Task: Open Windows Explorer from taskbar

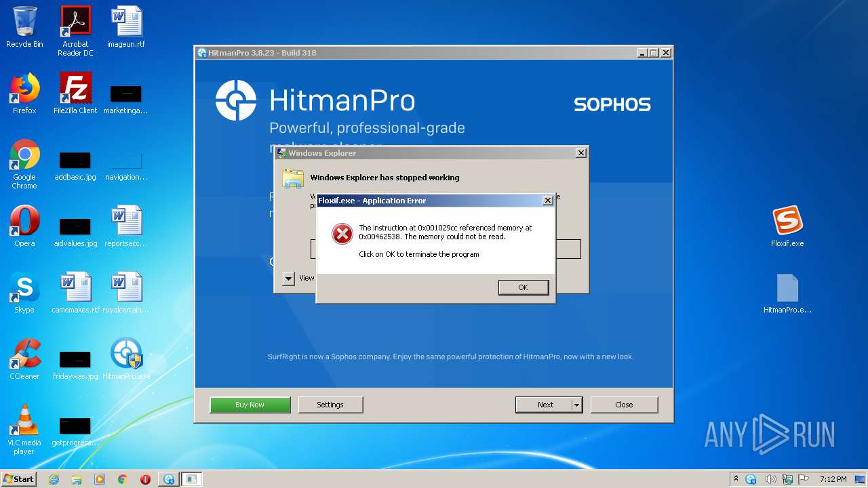Action: (77, 479)
